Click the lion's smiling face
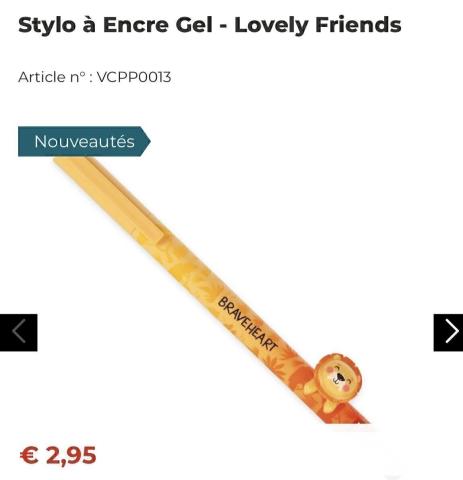The width and height of the screenshot is (463, 480). 338,377
